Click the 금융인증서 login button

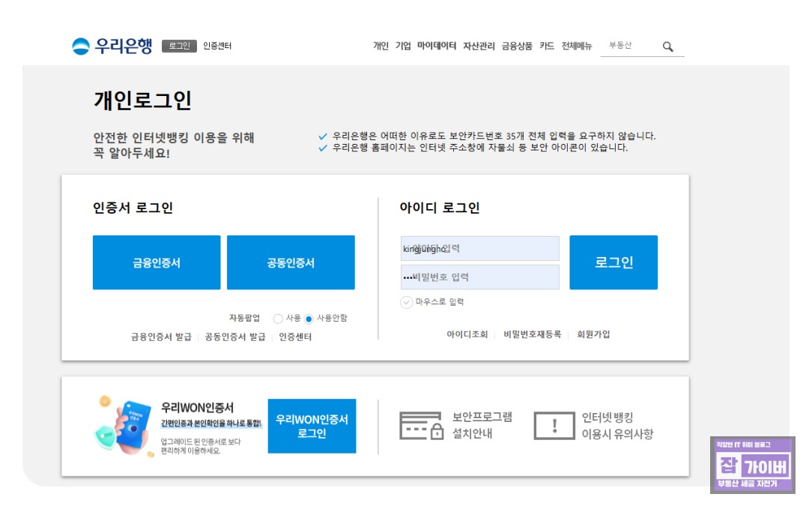(x=157, y=262)
